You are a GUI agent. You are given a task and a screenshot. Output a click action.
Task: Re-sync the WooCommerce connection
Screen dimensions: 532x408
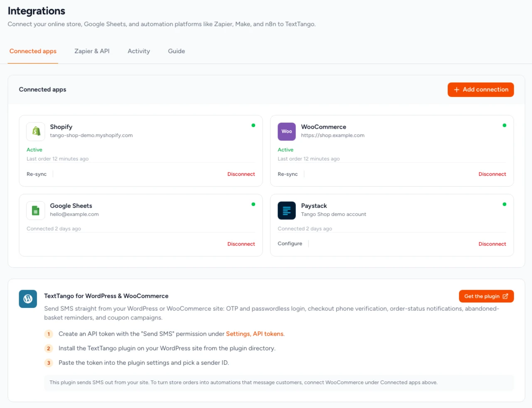[288, 174]
